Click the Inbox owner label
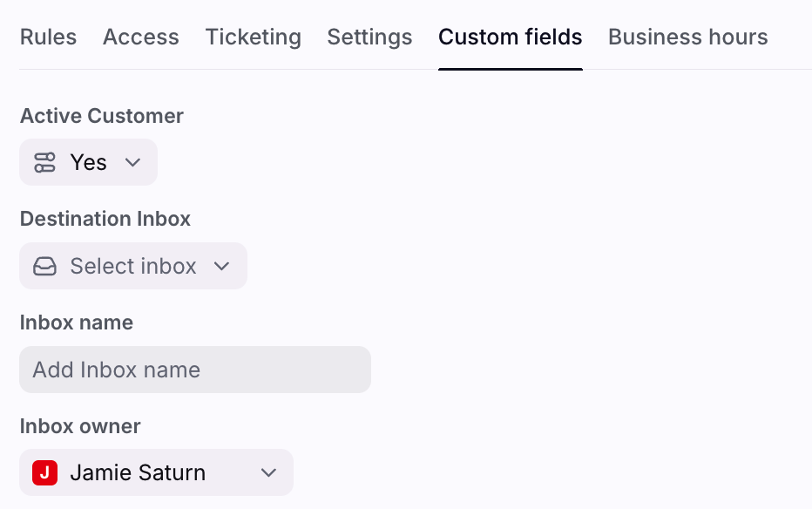812x509 pixels. (x=80, y=427)
